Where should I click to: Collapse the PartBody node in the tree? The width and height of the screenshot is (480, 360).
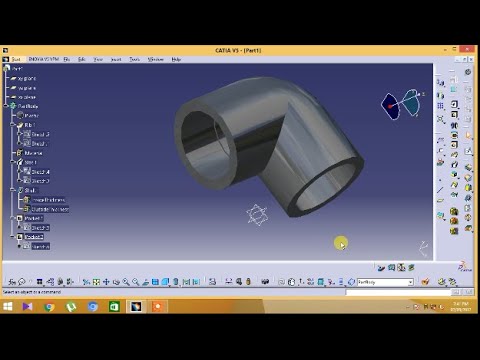[x=6, y=106]
